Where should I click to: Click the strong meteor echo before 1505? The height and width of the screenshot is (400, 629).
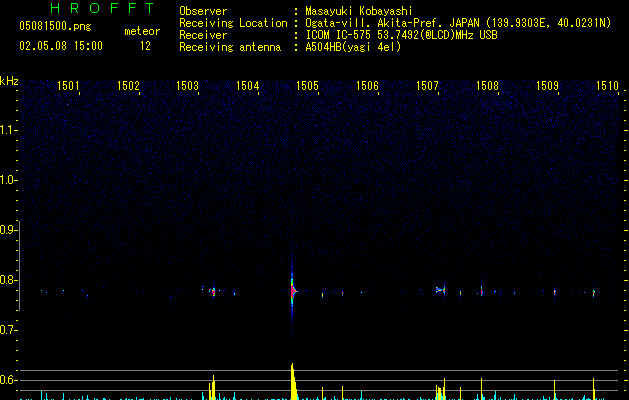[x=293, y=290]
